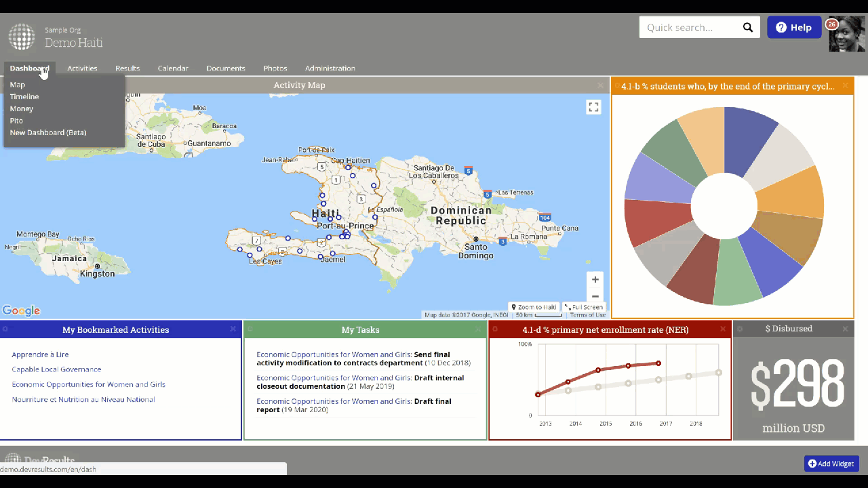Open settings gear for the NER widget
The image size is (868, 488).
pyautogui.click(x=495, y=329)
